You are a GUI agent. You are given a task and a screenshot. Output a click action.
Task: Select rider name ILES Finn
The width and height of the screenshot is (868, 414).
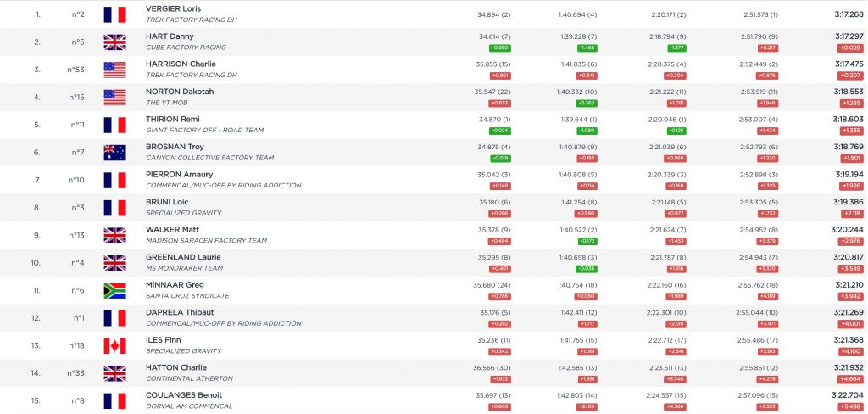point(163,339)
